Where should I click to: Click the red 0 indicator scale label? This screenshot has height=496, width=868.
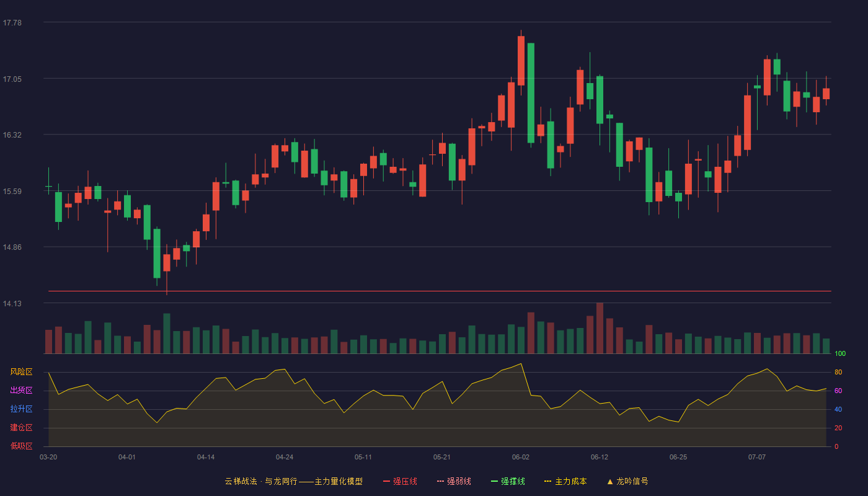click(x=836, y=446)
